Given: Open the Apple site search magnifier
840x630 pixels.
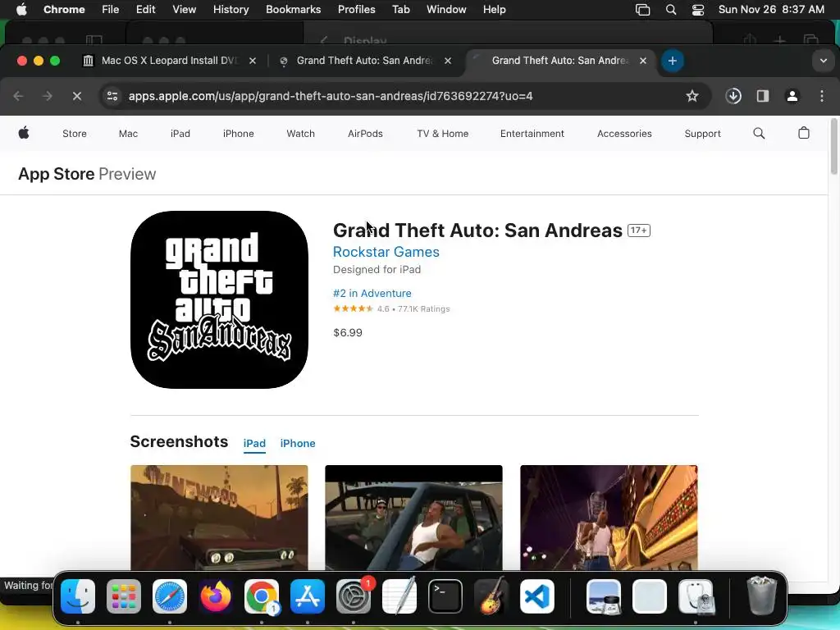Looking at the screenshot, I should click(x=759, y=134).
